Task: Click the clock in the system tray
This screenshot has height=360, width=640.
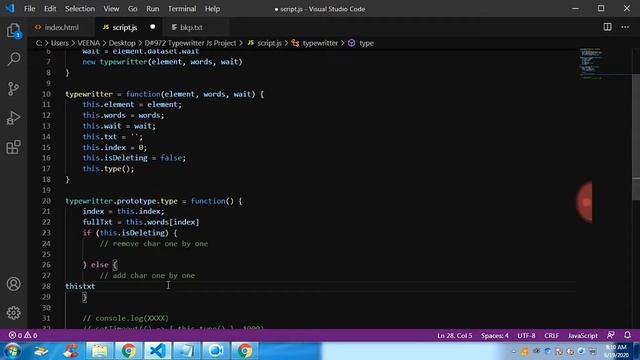Action: click(x=616, y=351)
